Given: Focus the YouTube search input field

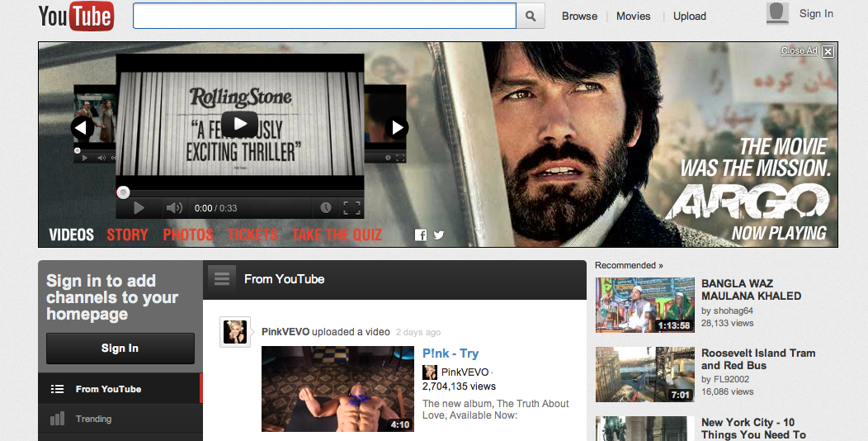Looking at the screenshot, I should coord(324,16).
